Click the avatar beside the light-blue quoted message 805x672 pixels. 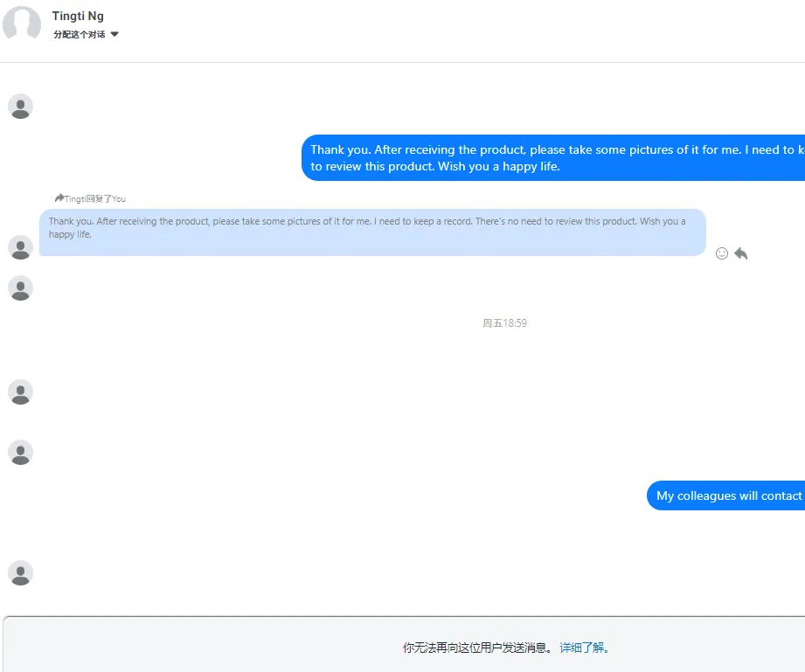[x=20, y=247]
